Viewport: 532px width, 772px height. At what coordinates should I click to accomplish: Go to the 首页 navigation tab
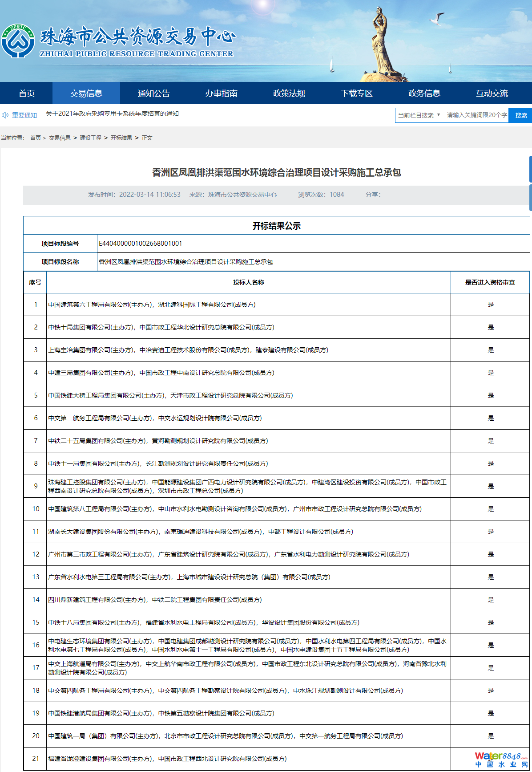click(x=27, y=93)
